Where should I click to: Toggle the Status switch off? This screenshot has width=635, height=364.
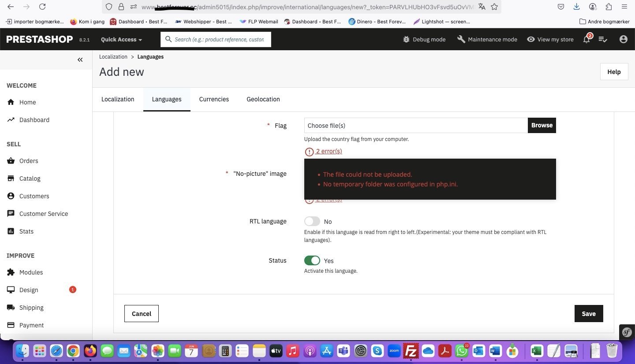(x=312, y=260)
